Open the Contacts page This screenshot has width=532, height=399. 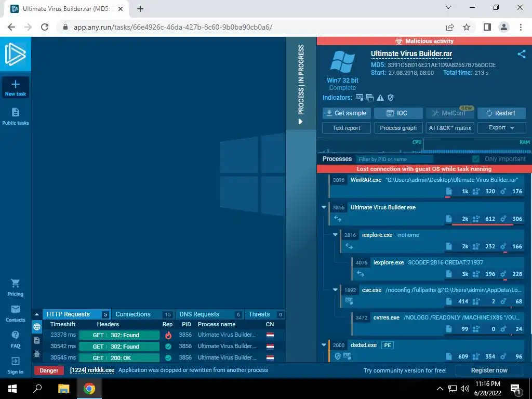point(15,313)
